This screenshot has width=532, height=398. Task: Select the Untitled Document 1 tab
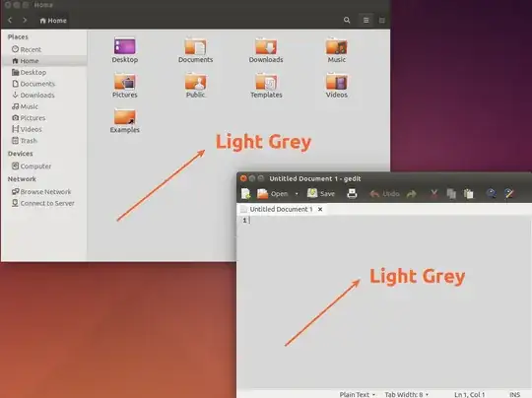(x=281, y=210)
